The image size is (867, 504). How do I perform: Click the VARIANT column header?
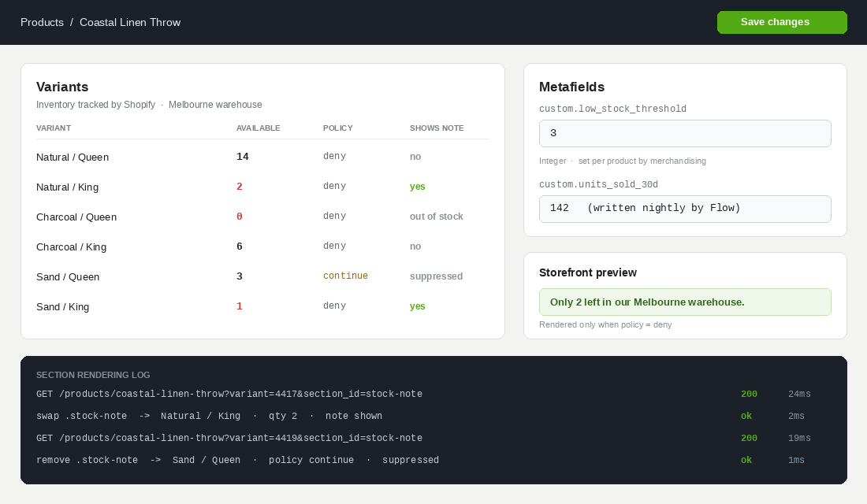point(54,128)
